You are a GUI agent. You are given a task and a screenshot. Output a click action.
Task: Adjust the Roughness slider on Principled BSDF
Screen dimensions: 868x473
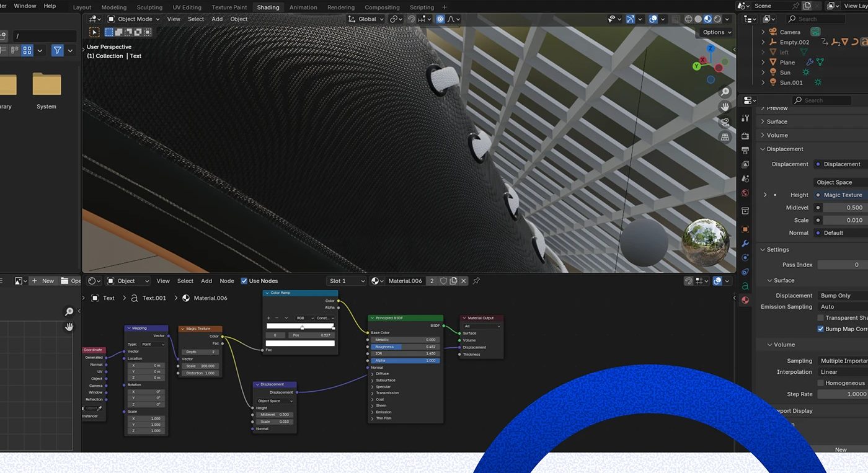coord(405,347)
